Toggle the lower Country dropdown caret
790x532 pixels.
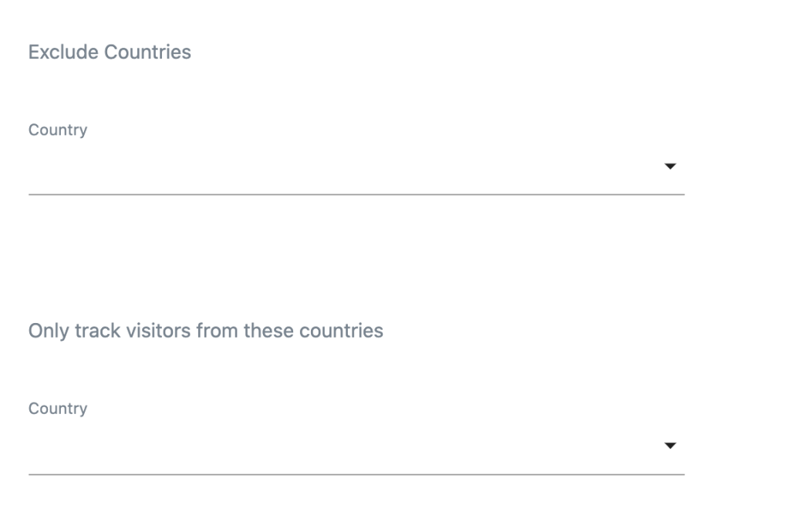point(670,446)
